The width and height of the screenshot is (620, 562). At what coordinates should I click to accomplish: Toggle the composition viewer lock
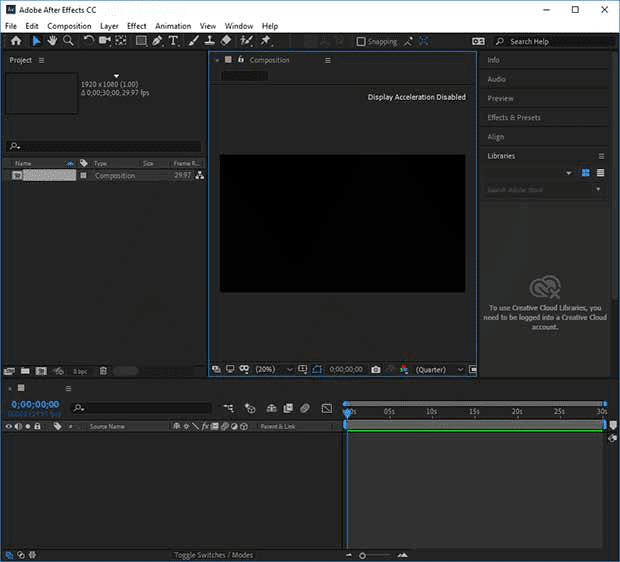point(241,59)
